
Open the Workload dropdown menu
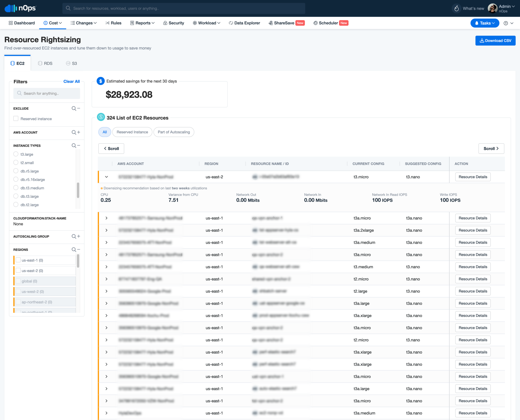point(206,23)
